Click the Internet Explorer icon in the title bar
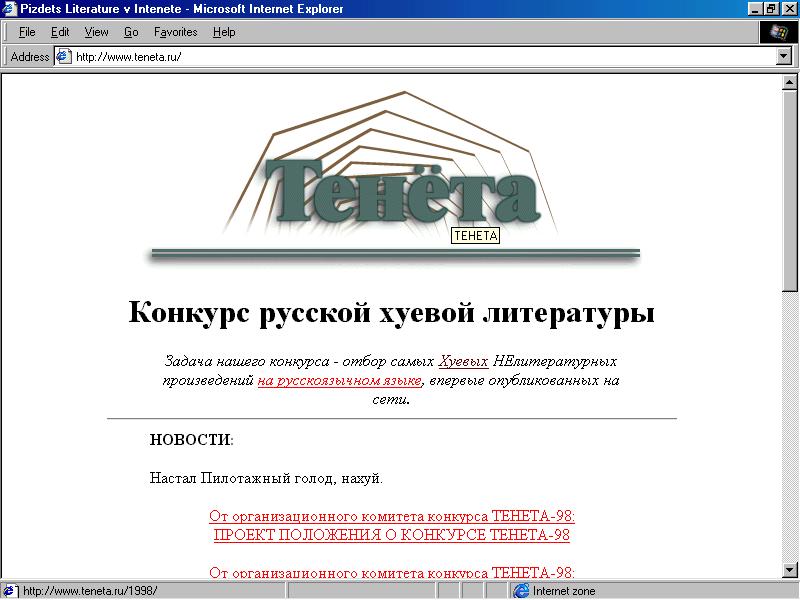 click(x=10, y=9)
